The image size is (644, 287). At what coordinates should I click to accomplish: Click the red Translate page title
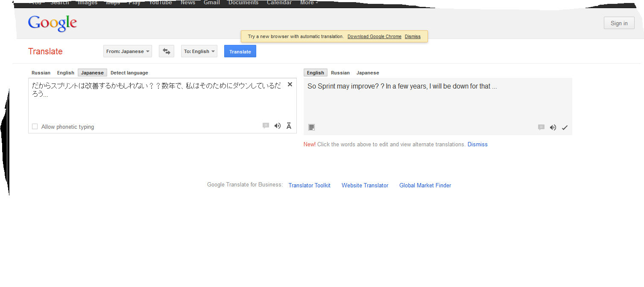click(x=45, y=51)
